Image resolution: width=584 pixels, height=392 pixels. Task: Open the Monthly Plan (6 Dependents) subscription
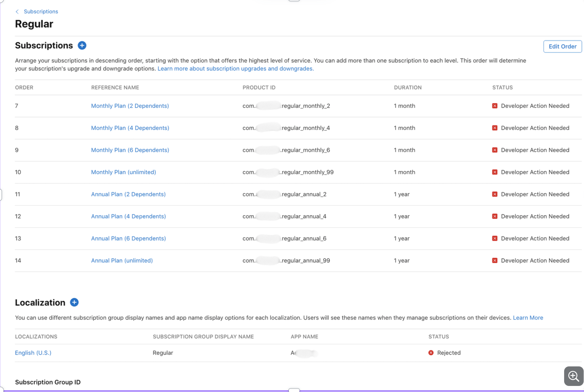[x=130, y=150]
